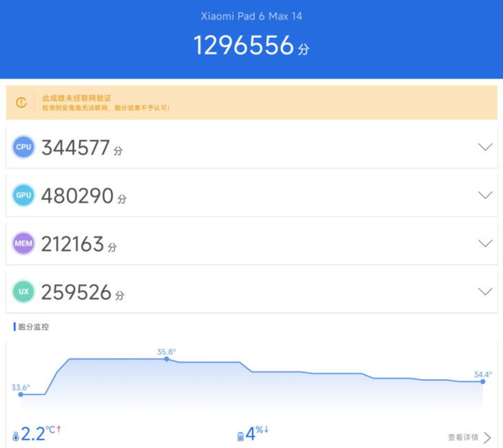Viewport: 503px width, 448px height.
Task: Expand the UX score 259526 row
Action: point(485,292)
